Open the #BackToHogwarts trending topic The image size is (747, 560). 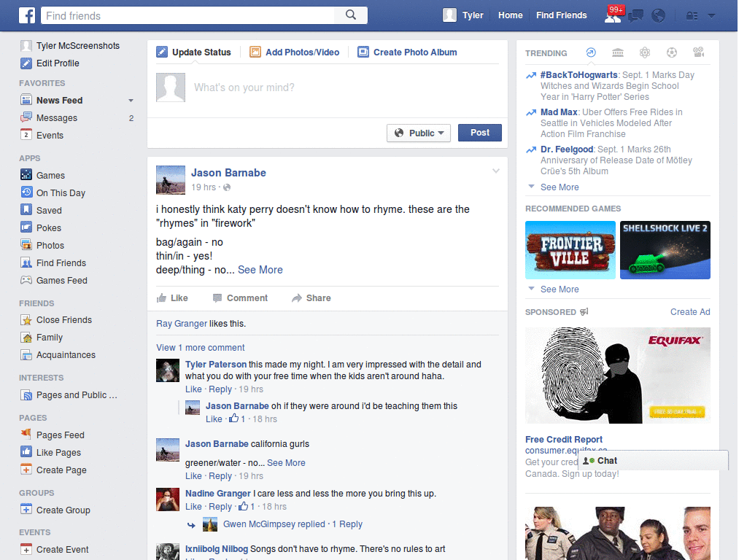[x=578, y=75]
